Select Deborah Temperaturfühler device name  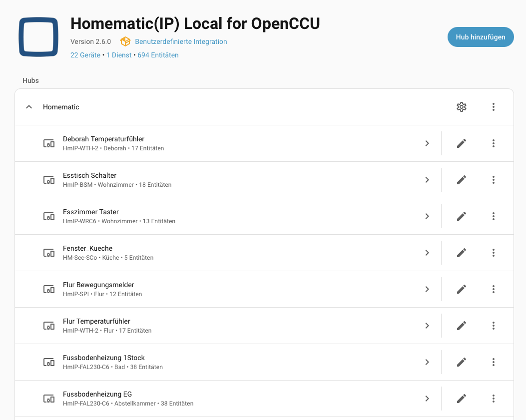click(104, 139)
